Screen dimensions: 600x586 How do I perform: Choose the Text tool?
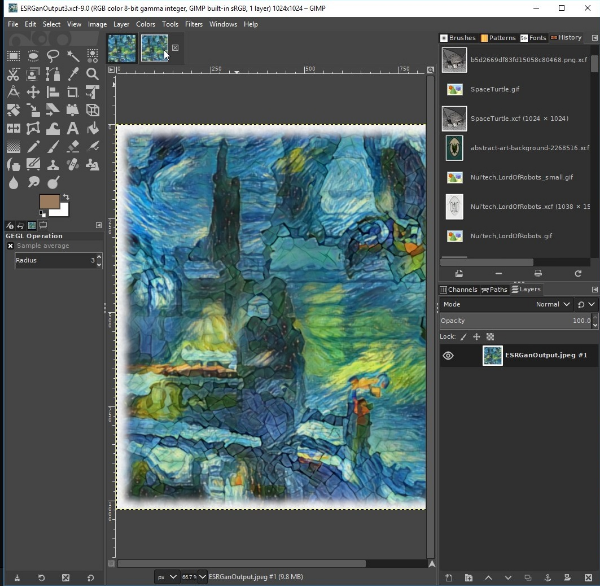pos(72,128)
